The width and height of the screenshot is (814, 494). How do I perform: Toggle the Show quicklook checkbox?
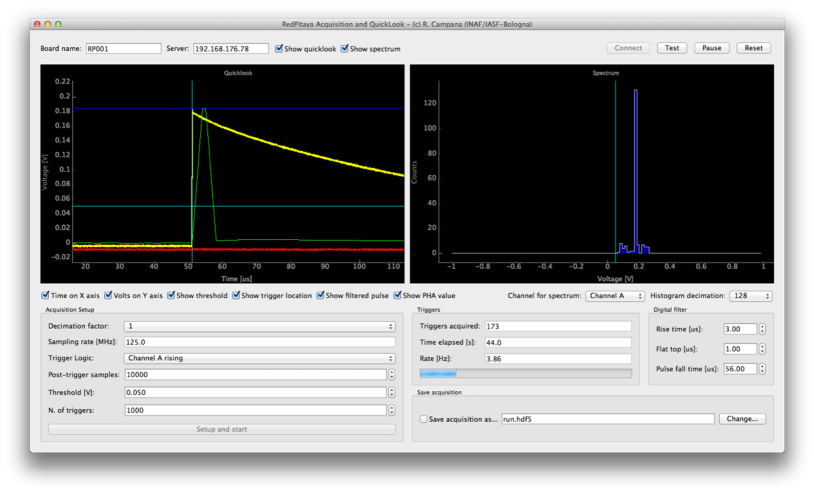(x=279, y=49)
